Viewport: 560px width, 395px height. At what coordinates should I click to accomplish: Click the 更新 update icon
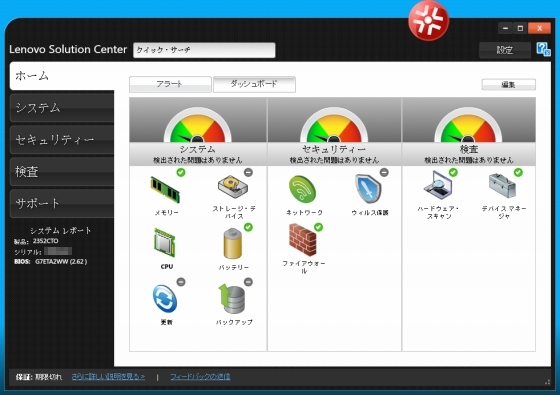(165, 299)
